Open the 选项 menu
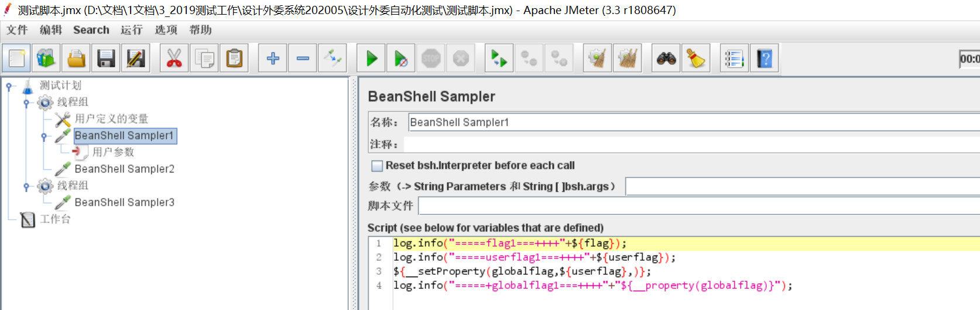The image size is (980, 310). coord(166,30)
